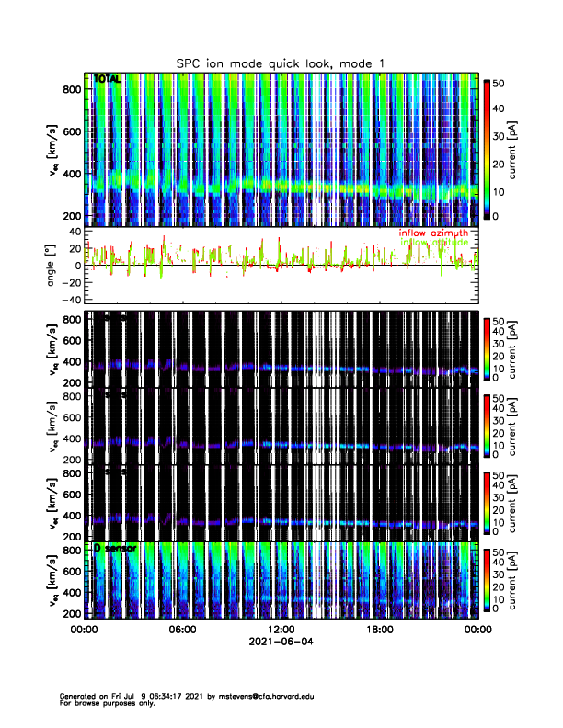Click the 'angle [°]' y-axis label
563x728 pixels.
(x=52, y=265)
